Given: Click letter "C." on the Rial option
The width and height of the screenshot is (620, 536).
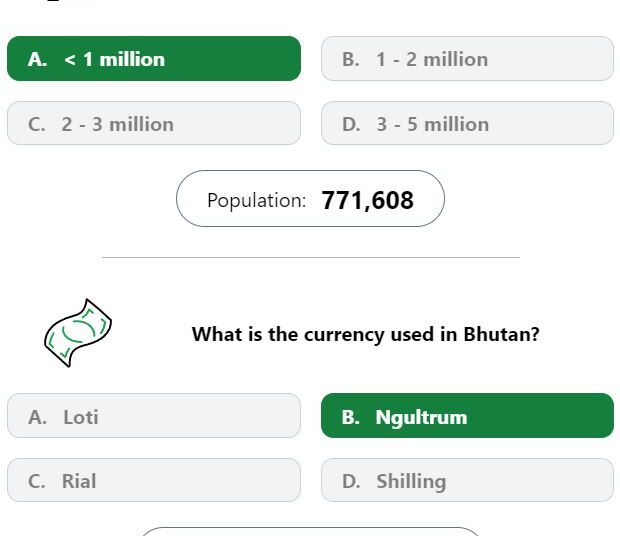Looking at the screenshot, I should [x=37, y=481].
